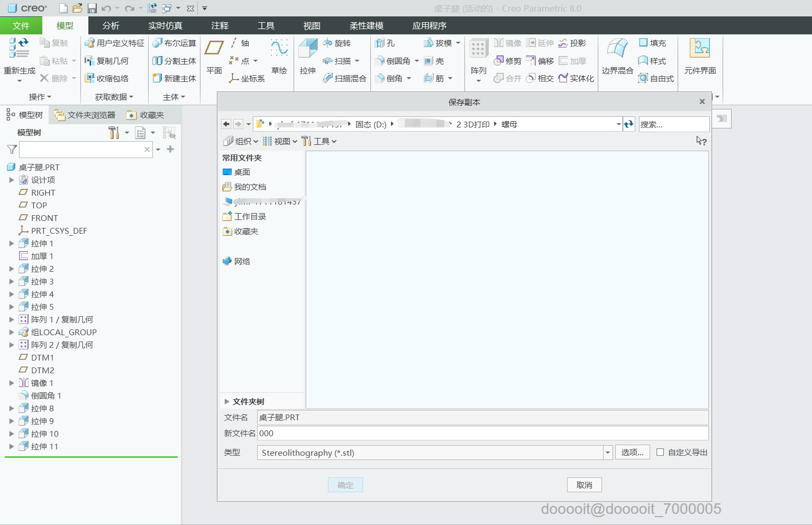Viewport: 812px width, 525px height.
Task: Click the 选项... button
Action: [633, 453]
